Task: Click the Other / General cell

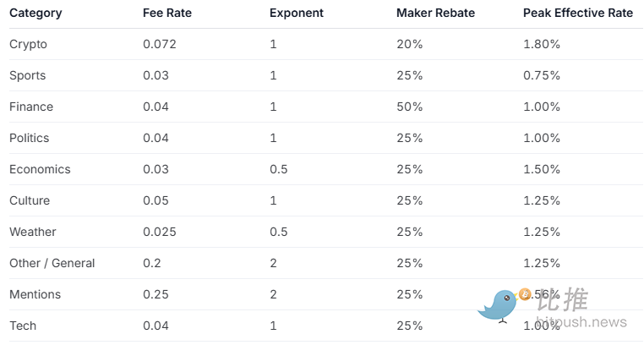Action: click(52, 263)
